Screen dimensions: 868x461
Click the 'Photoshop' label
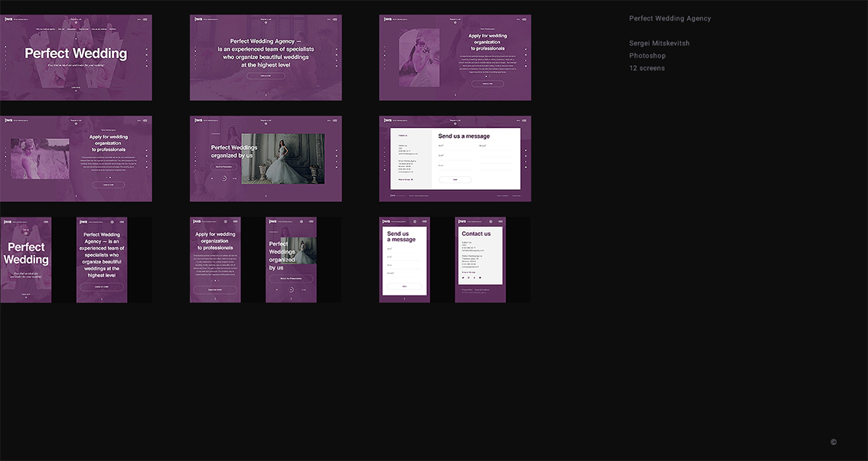647,55
